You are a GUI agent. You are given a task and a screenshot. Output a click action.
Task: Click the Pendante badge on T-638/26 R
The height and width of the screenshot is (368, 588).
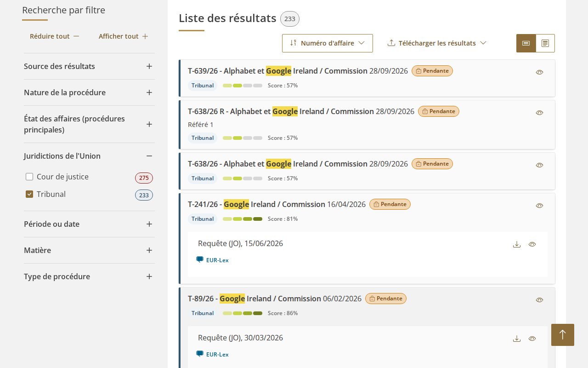point(439,111)
